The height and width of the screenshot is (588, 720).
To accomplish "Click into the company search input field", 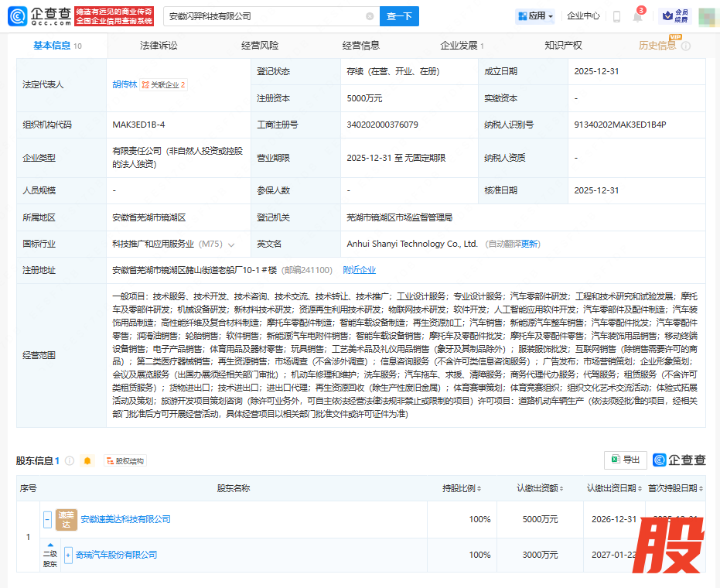I will coord(263,16).
